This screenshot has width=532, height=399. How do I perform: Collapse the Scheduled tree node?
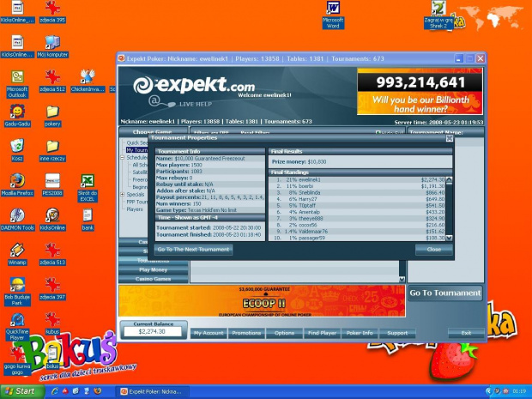point(122,157)
